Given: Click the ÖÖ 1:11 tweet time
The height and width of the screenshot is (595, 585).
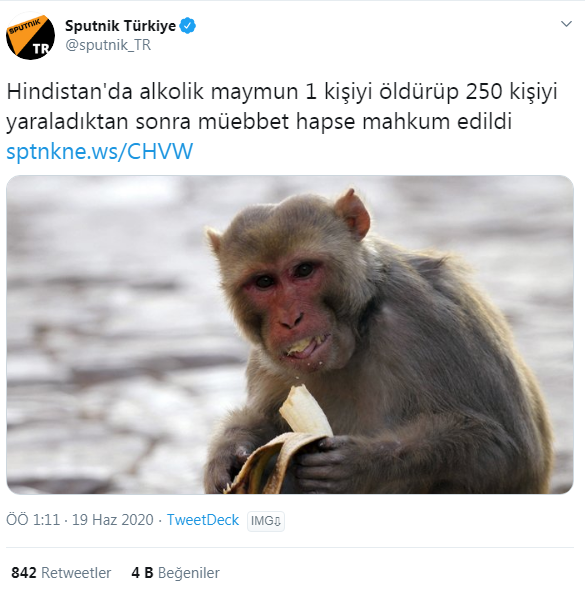Looking at the screenshot, I should coord(33,520).
